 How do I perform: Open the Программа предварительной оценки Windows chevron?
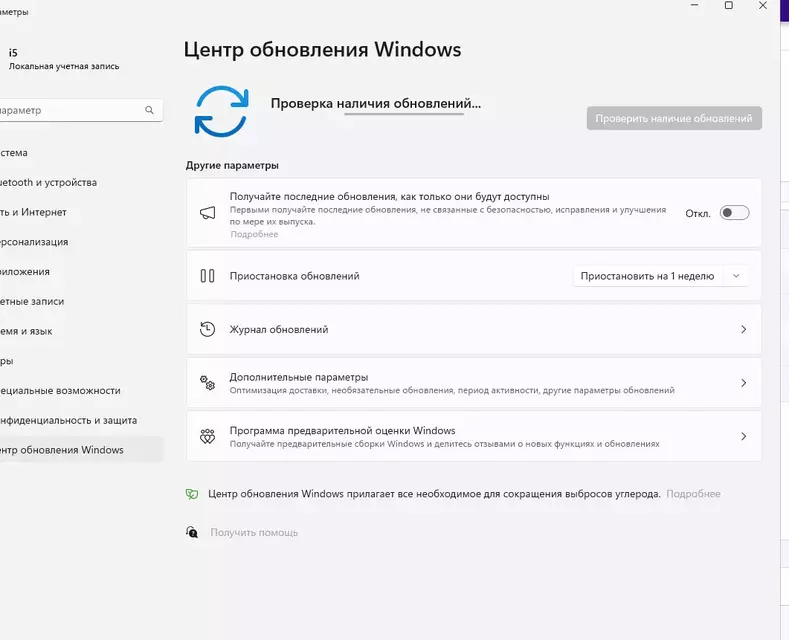click(743, 436)
